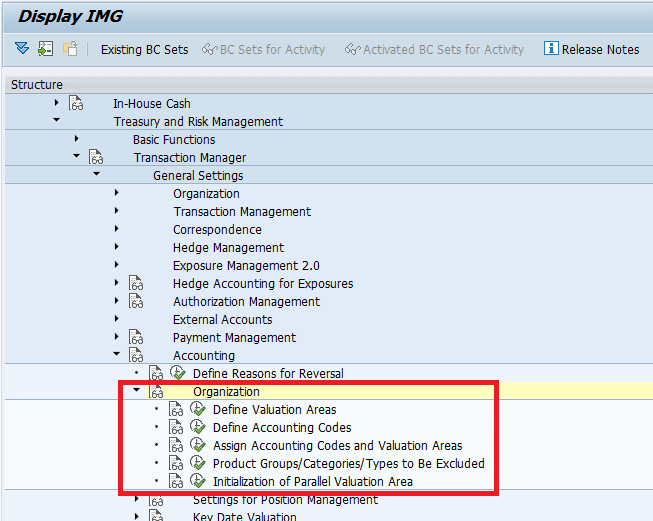The image size is (653, 521).
Task: Click the Expand All toolbar icon
Action: coord(22,49)
